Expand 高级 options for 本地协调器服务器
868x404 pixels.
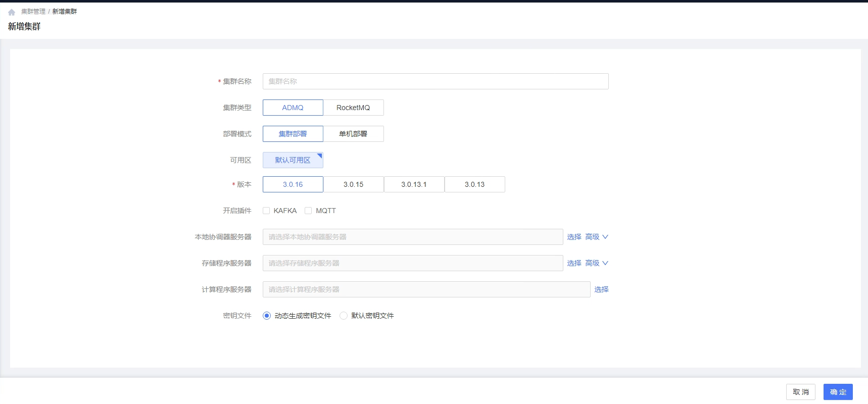click(x=597, y=237)
